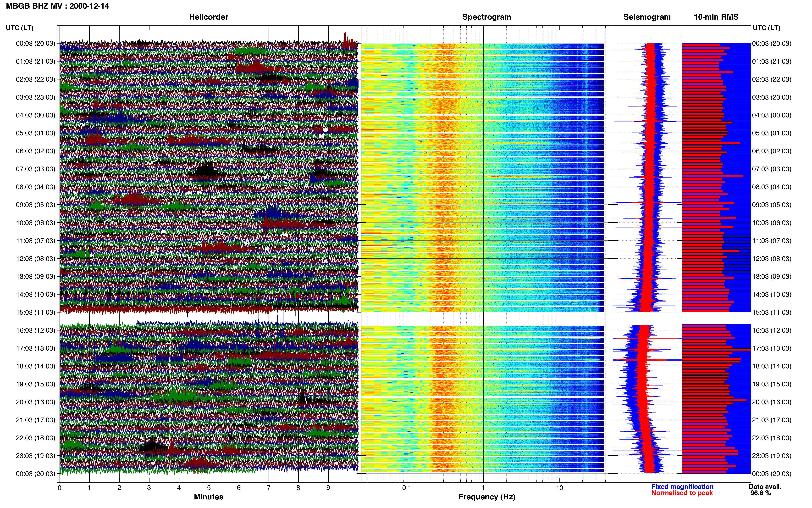Click the left '13:03 (09:03)' time label
Image resolution: width=812 pixels, height=508 pixels.
tap(35, 277)
